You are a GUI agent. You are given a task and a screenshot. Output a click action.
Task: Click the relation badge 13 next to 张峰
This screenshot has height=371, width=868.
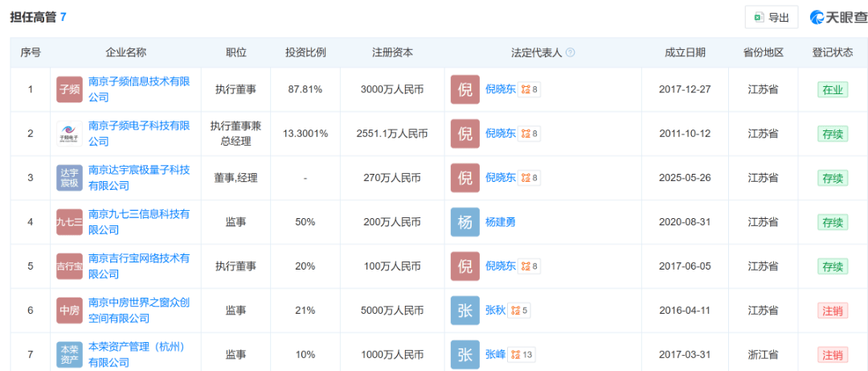(x=522, y=355)
